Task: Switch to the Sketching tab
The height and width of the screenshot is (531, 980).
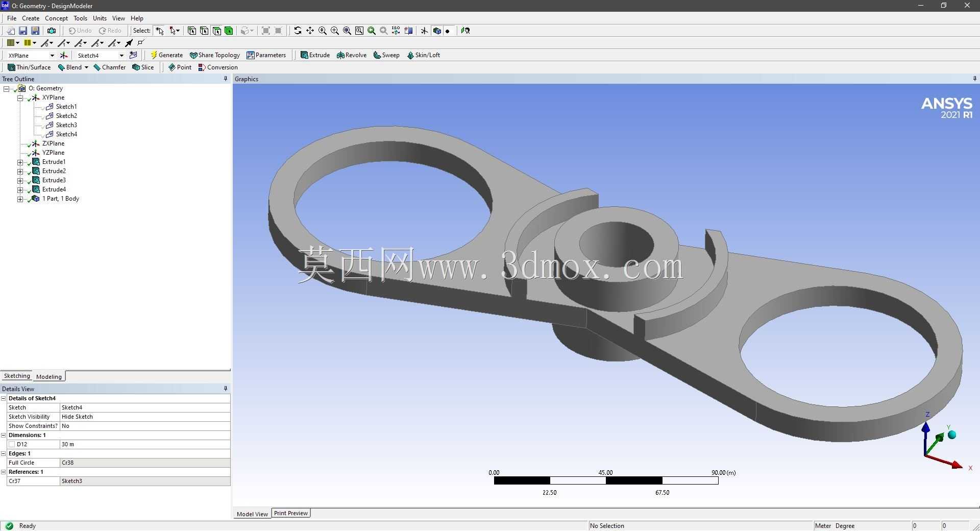Action: click(17, 376)
